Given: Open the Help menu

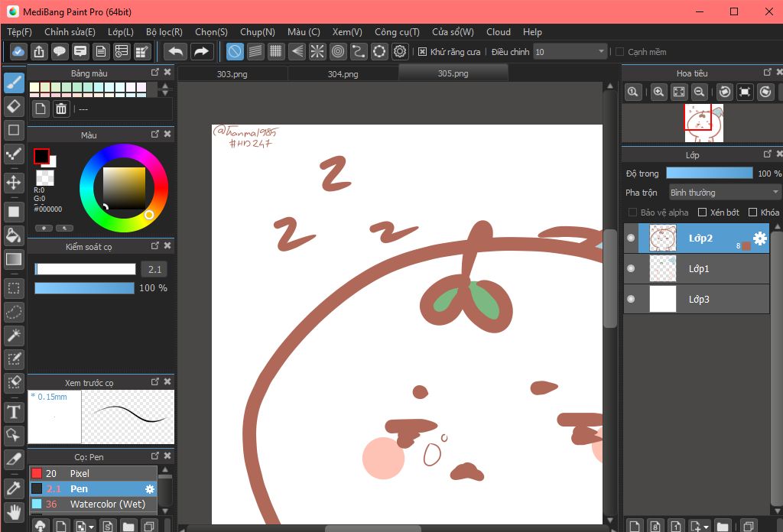Looking at the screenshot, I should pos(532,32).
